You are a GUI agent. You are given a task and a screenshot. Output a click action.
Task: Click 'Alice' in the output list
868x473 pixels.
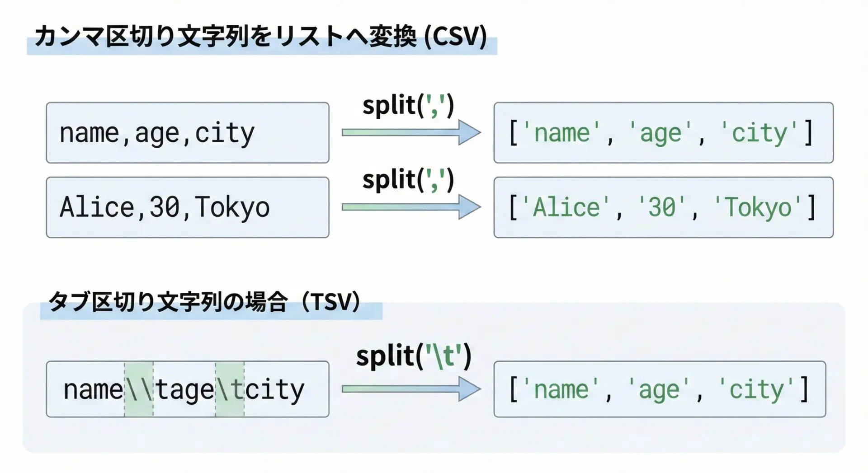click(x=566, y=207)
